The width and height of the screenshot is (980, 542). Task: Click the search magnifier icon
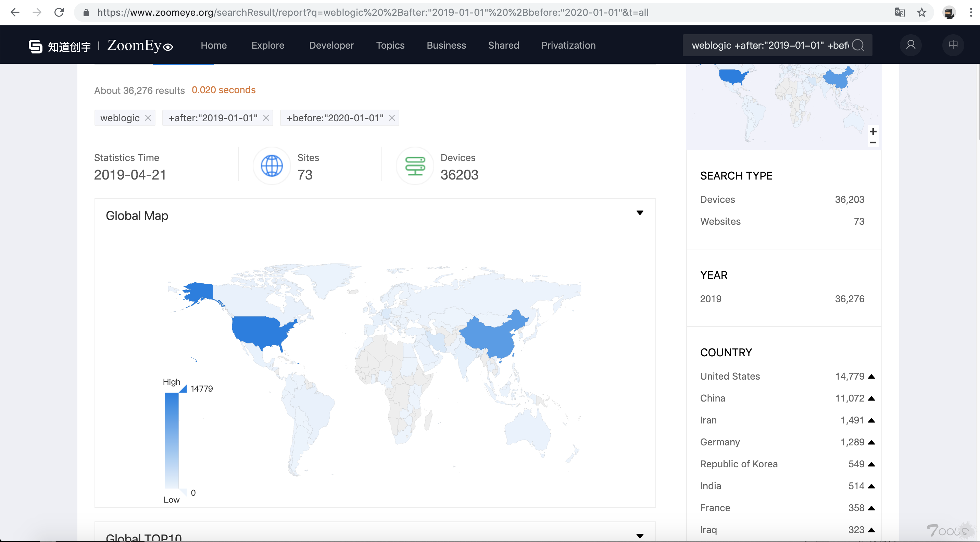click(x=858, y=45)
